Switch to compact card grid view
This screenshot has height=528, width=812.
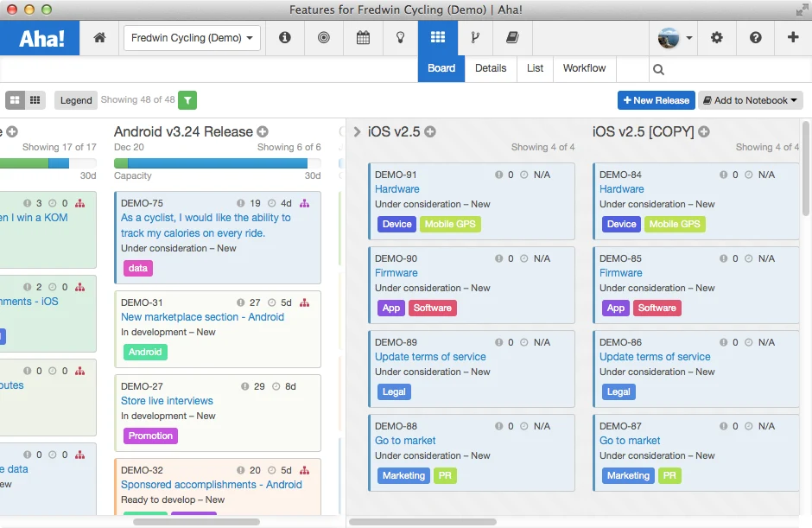click(x=35, y=100)
